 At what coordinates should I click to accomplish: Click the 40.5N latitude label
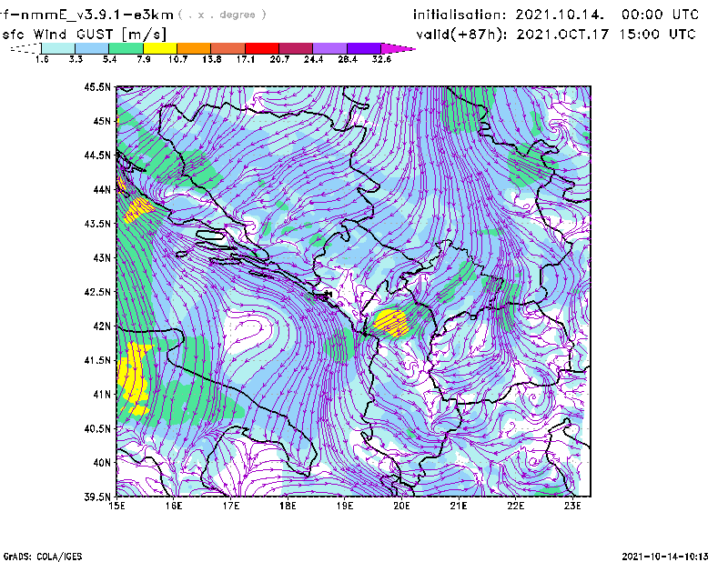(97, 428)
